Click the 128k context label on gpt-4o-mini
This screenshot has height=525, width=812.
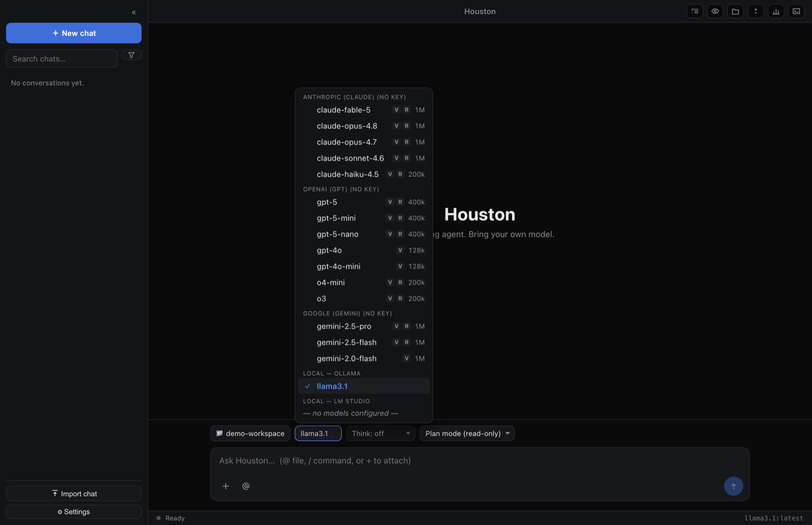pyautogui.click(x=417, y=266)
